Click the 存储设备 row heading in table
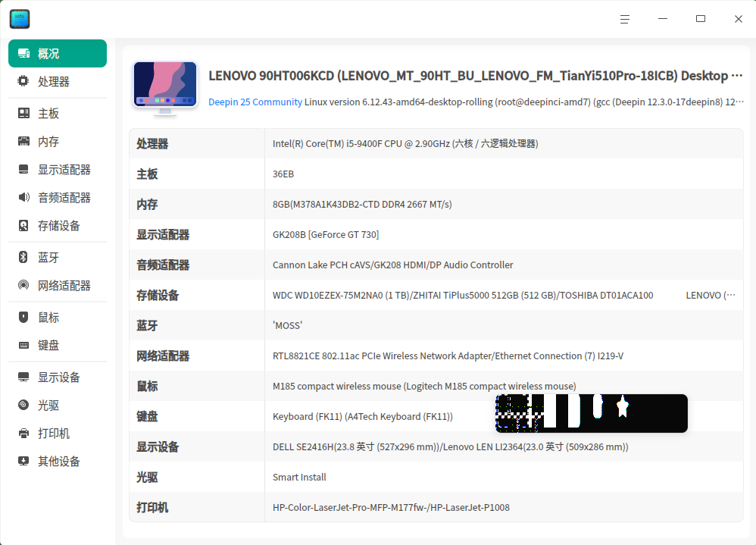The image size is (756, 545). [x=158, y=296]
